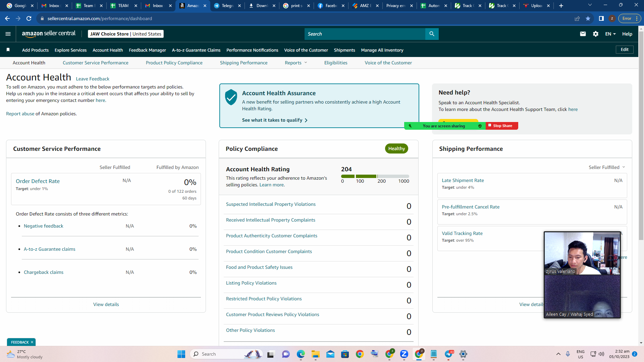Open the settings gear in Seller Central

tap(596, 34)
